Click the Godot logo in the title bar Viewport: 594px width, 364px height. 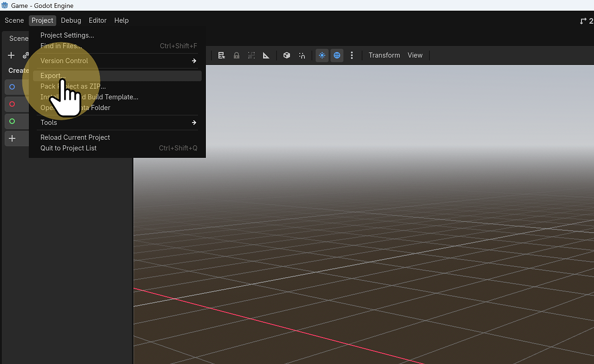(x=5, y=5)
